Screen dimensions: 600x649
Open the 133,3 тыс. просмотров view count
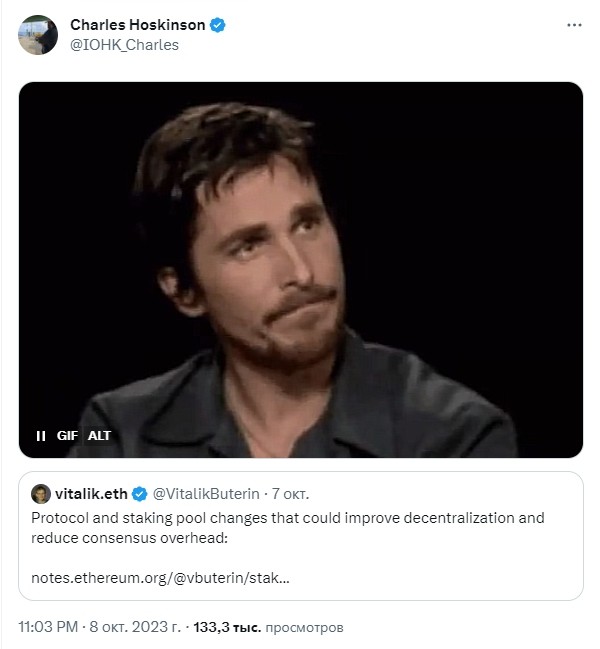[268, 627]
